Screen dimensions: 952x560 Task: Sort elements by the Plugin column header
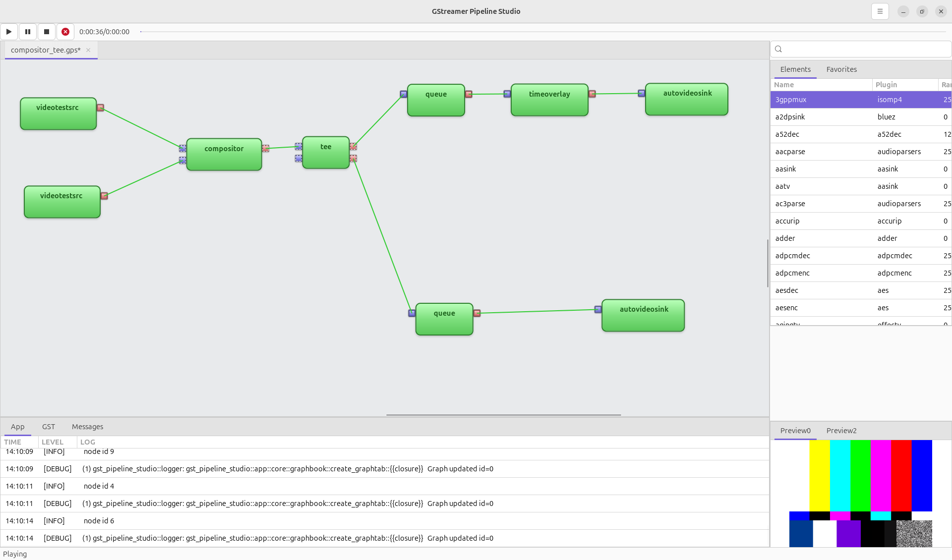(886, 84)
